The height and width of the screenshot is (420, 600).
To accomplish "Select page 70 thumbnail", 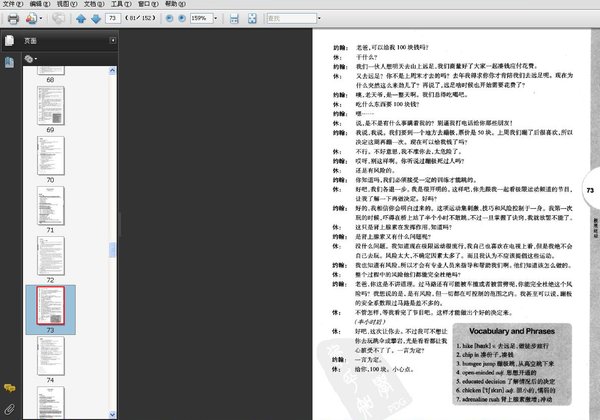I will [51, 156].
